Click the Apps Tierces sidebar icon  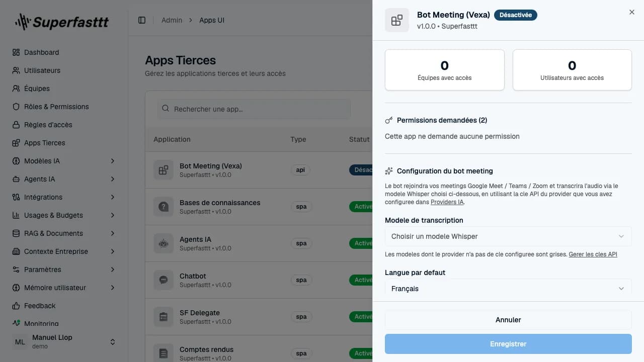pyautogui.click(x=16, y=143)
